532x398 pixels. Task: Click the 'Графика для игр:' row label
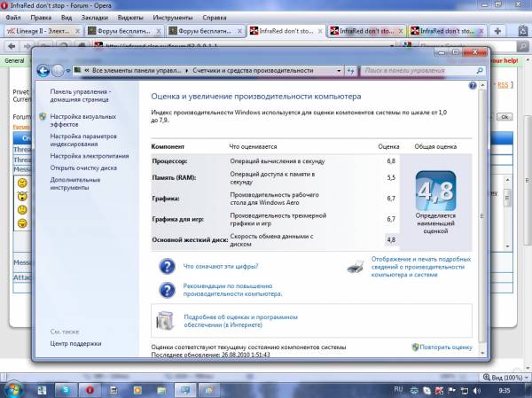click(x=177, y=220)
